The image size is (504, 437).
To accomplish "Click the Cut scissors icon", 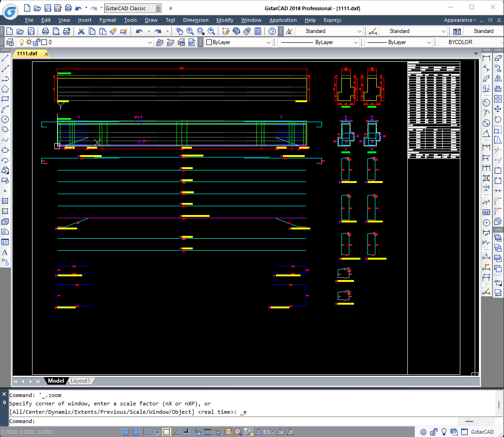I will click(81, 31).
